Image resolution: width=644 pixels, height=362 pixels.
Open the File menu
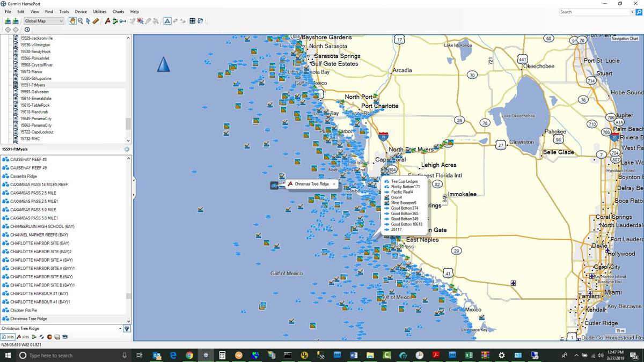[8, 11]
